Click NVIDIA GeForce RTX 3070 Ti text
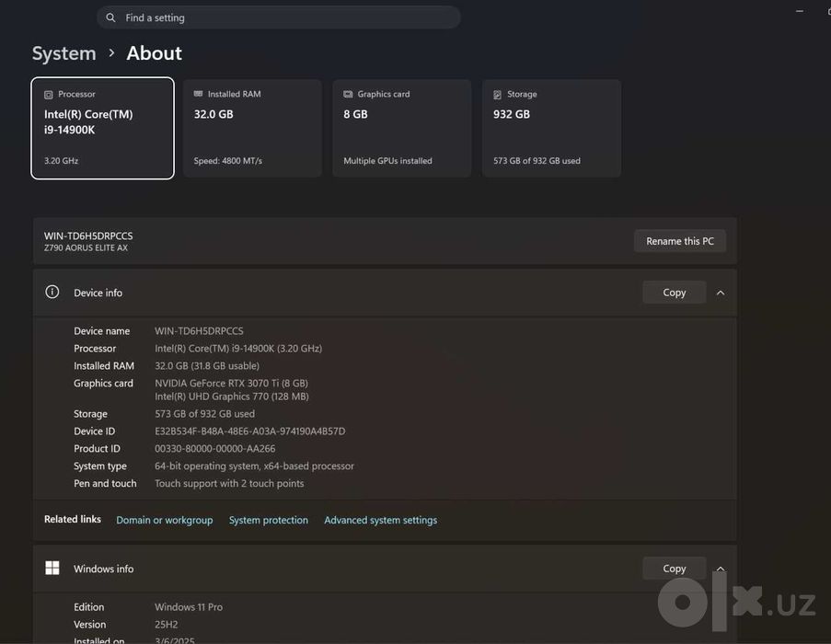The image size is (831, 644). pos(231,383)
